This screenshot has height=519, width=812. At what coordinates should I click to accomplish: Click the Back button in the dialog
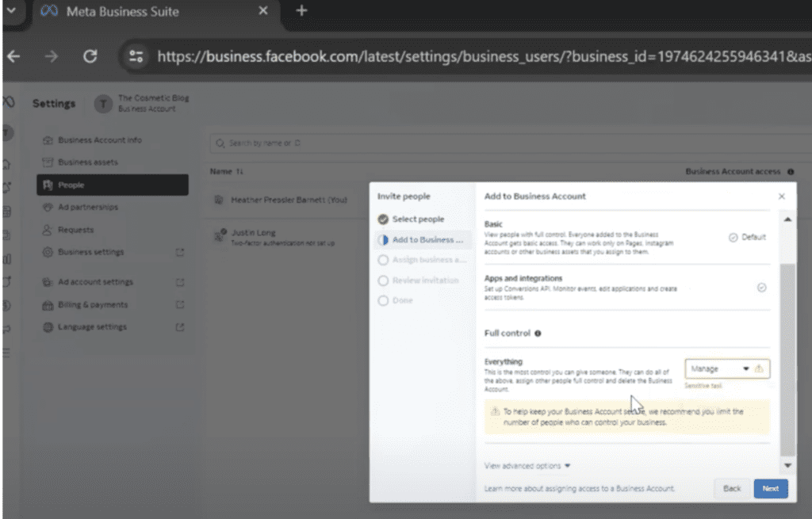point(732,489)
